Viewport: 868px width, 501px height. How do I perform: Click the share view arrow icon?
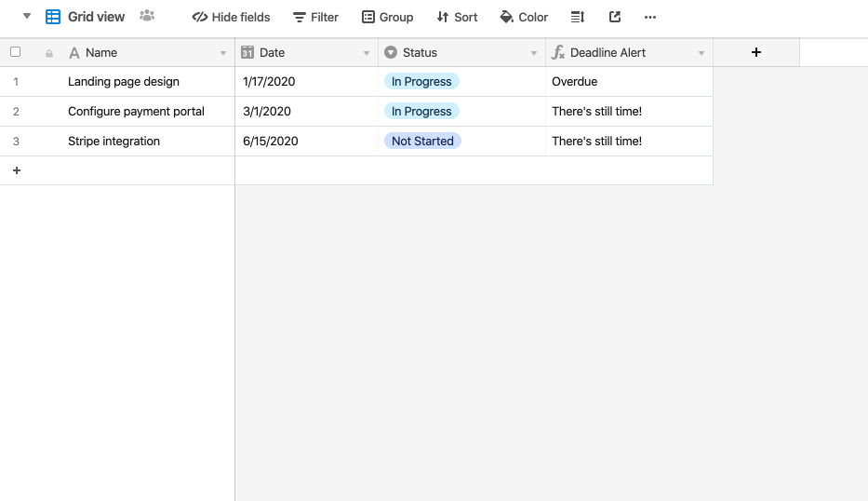614,17
